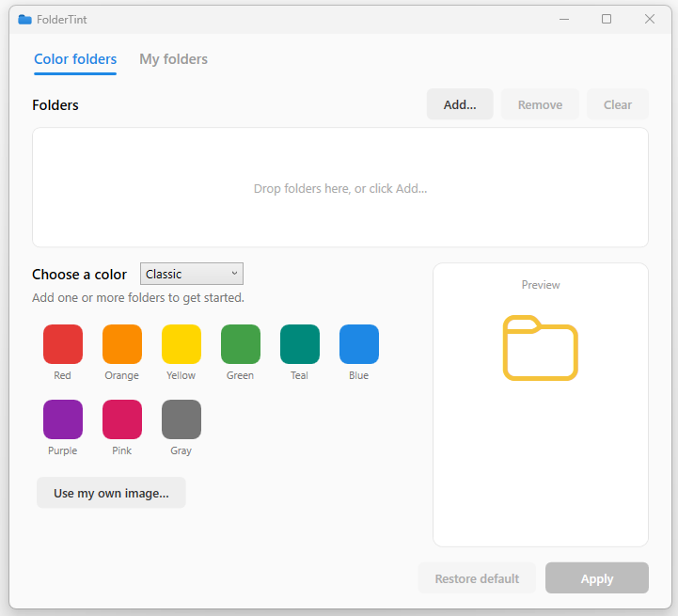This screenshot has width=678, height=616.
Task: Choose the Yellow color swatch
Action: click(x=181, y=344)
